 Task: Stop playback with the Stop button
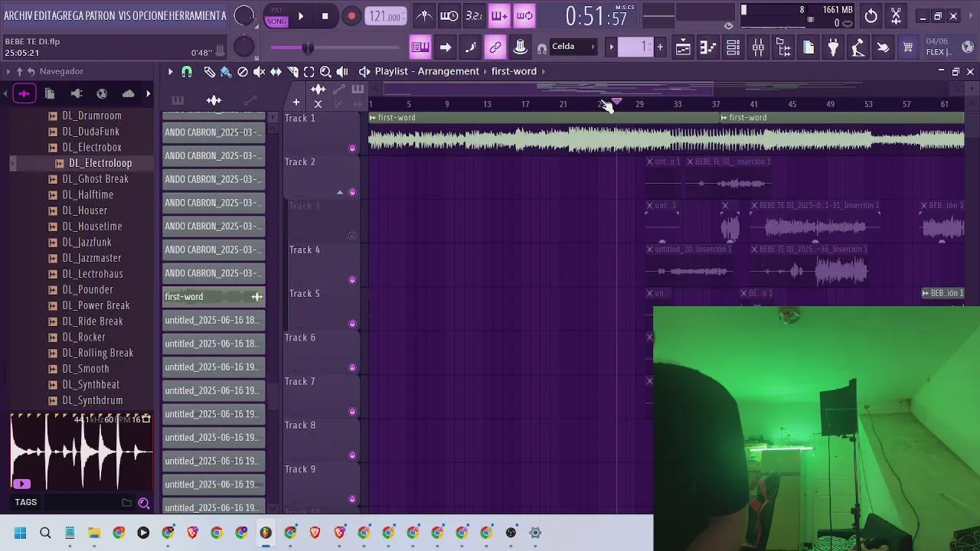click(x=325, y=16)
